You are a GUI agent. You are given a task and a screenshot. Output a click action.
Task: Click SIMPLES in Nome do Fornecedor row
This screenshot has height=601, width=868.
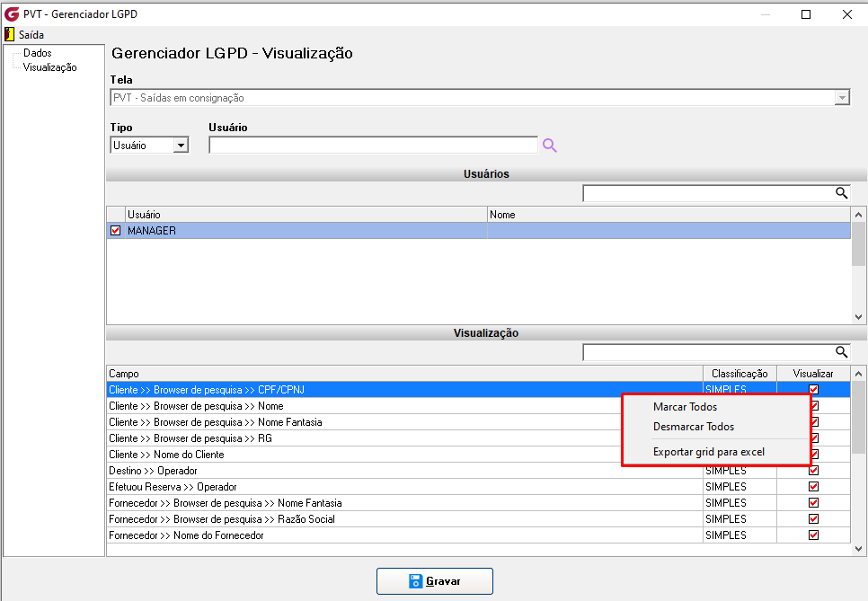(726, 535)
